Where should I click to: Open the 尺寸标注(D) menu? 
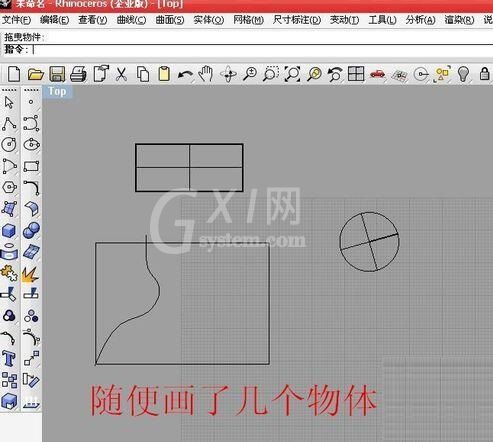pos(297,20)
